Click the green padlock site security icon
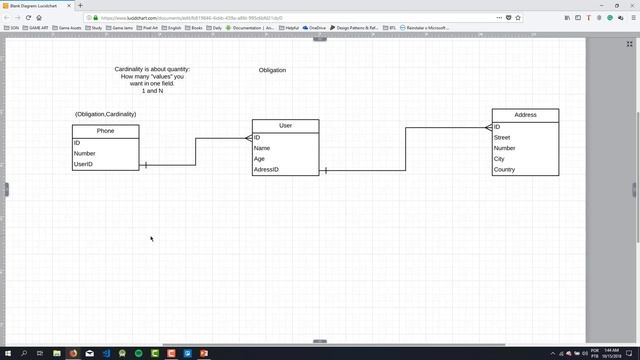 pos(96,18)
